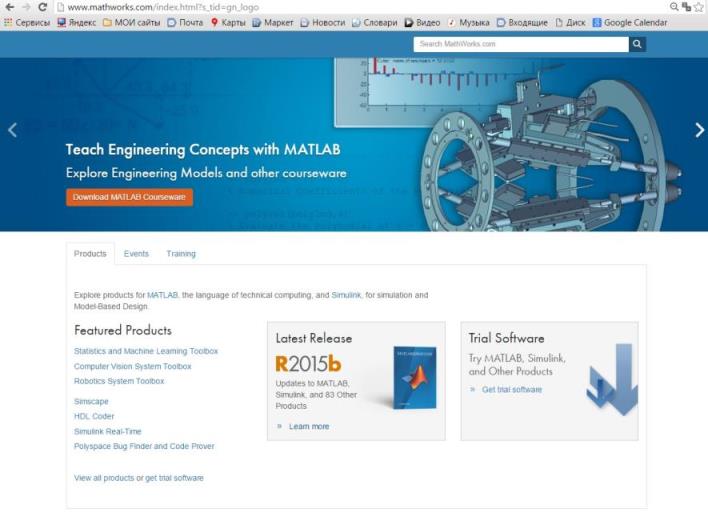
Task: Show the next banner slide
Action: pyautogui.click(x=699, y=130)
